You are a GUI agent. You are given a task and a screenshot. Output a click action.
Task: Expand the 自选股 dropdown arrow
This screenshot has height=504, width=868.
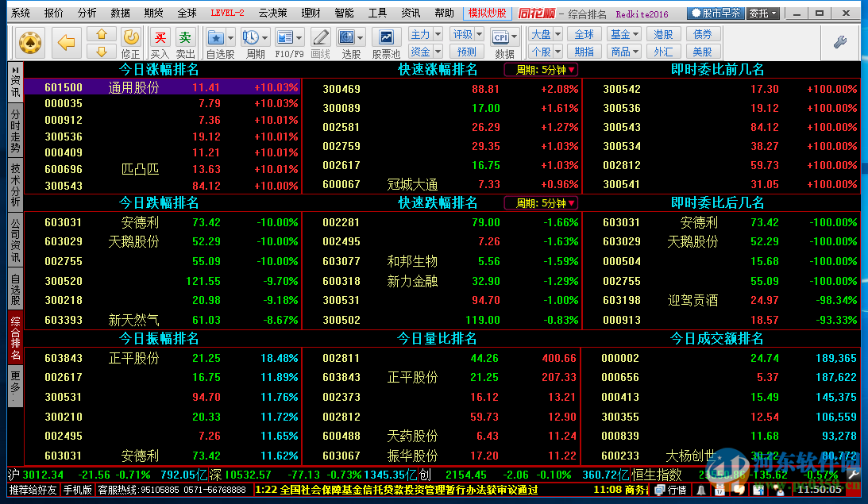(x=231, y=37)
